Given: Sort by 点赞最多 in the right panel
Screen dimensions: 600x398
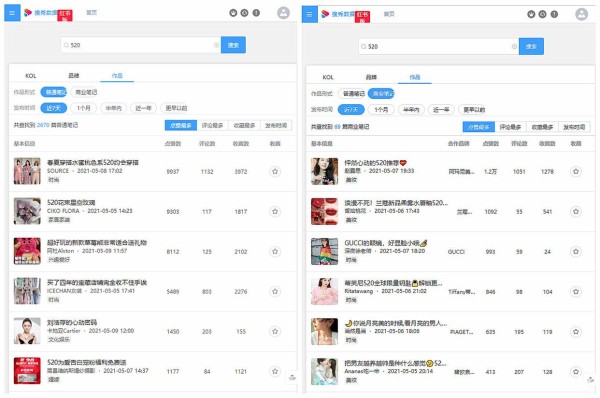Looking at the screenshot, I should click(479, 127).
